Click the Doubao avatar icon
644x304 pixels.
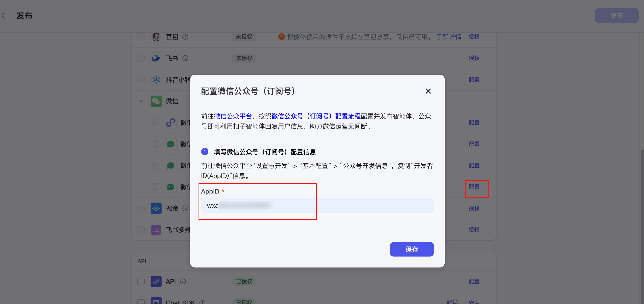pos(156,37)
